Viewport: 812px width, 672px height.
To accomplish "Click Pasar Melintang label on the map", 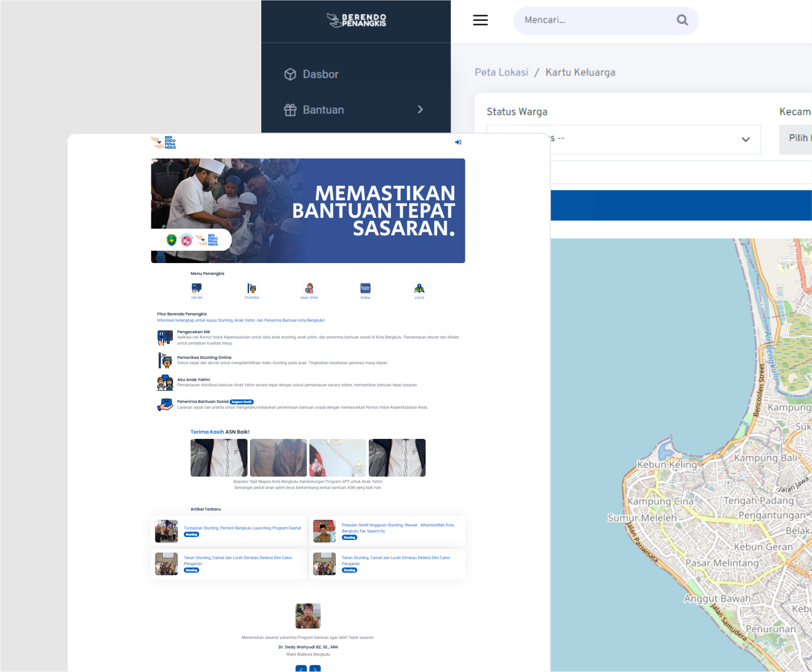I will pos(722,563).
